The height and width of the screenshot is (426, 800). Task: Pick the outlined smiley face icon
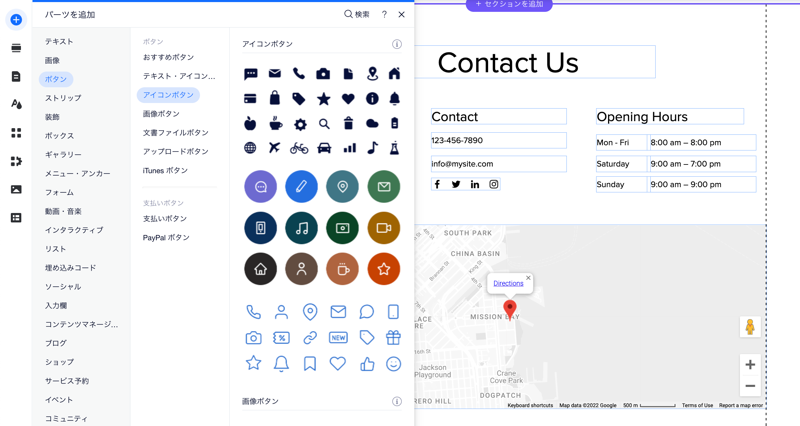click(393, 364)
